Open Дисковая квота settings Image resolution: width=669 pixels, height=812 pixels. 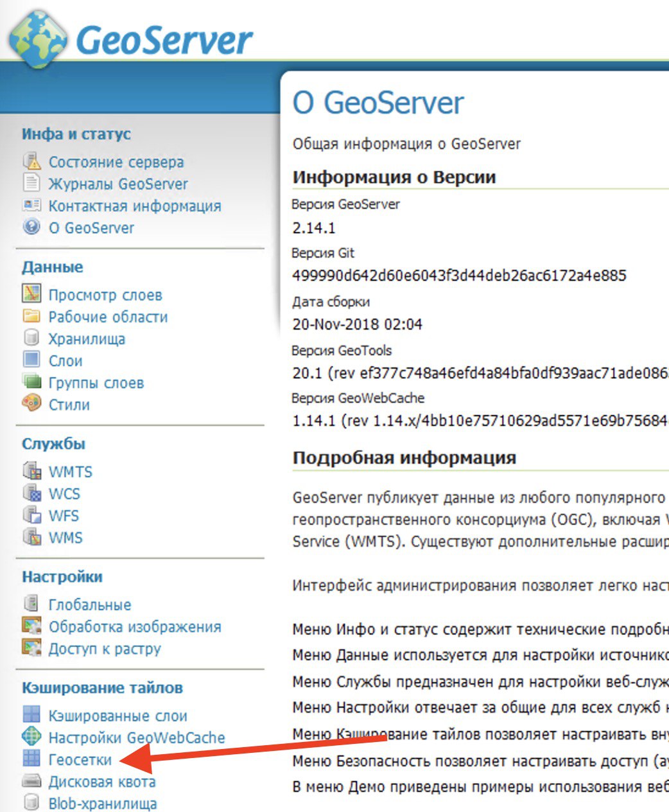[102, 782]
